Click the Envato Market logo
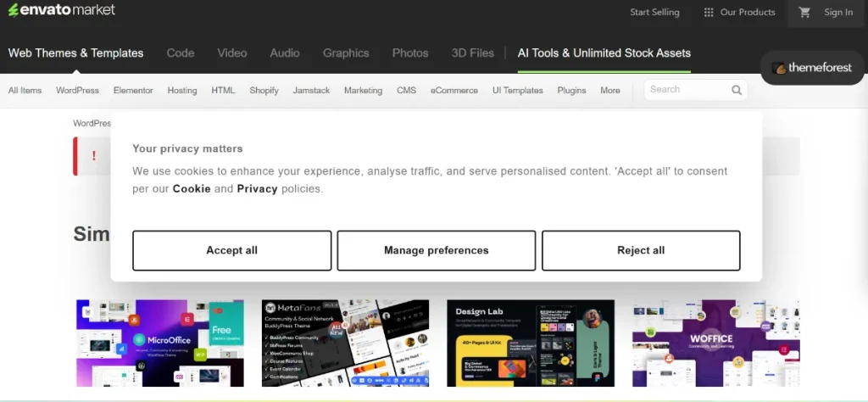The width and height of the screenshot is (868, 402). point(61,10)
